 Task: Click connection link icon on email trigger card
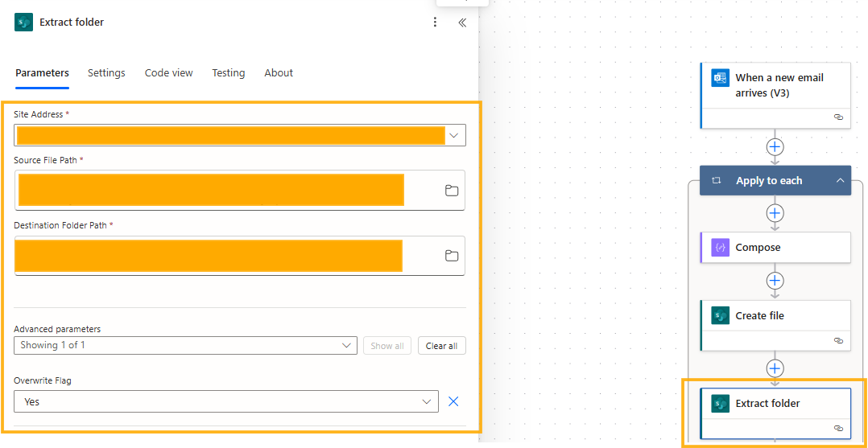pos(838,117)
